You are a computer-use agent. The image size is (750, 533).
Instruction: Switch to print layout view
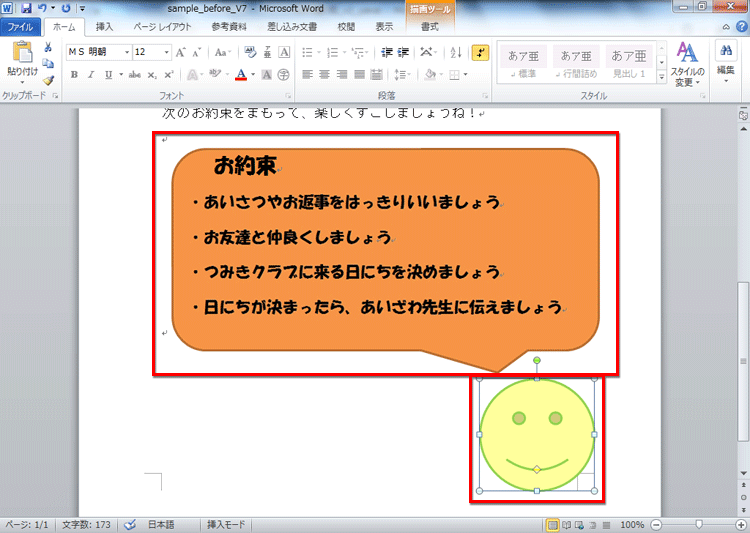552,525
